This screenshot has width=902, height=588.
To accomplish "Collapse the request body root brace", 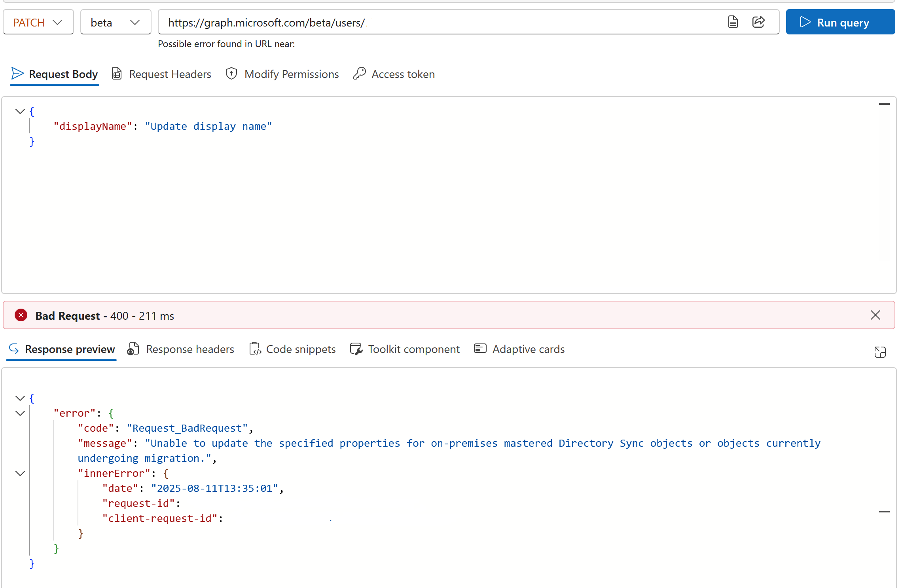I will pos(20,112).
